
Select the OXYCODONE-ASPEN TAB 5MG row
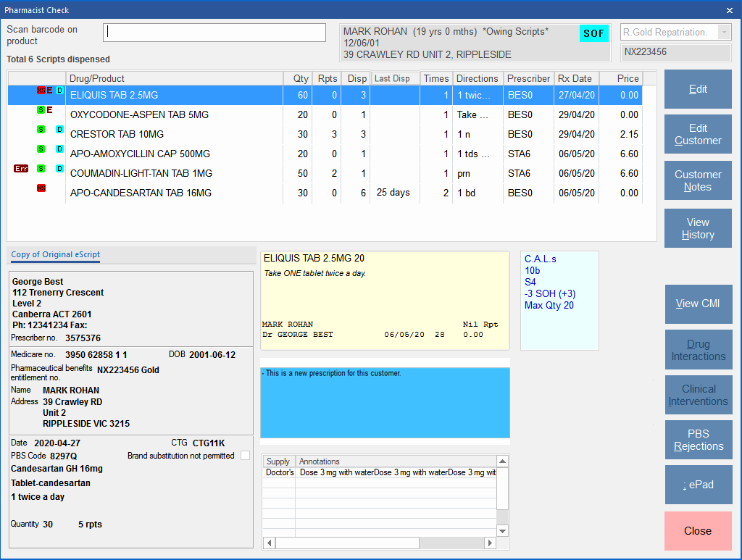pyautogui.click(x=325, y=115)
